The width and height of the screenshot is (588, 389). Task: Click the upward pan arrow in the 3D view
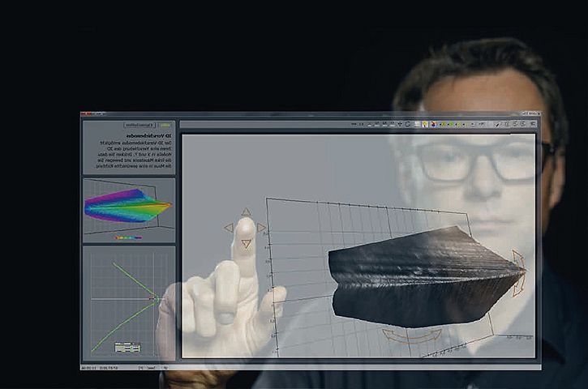point(246,212)
